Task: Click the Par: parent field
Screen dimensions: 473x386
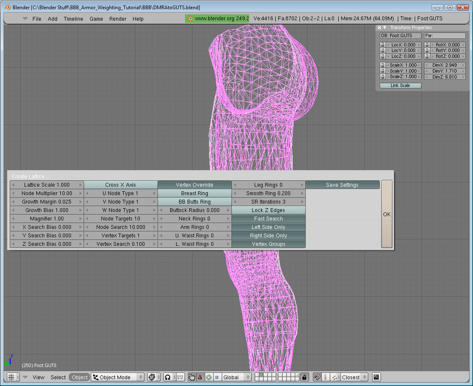Action: 445,35
